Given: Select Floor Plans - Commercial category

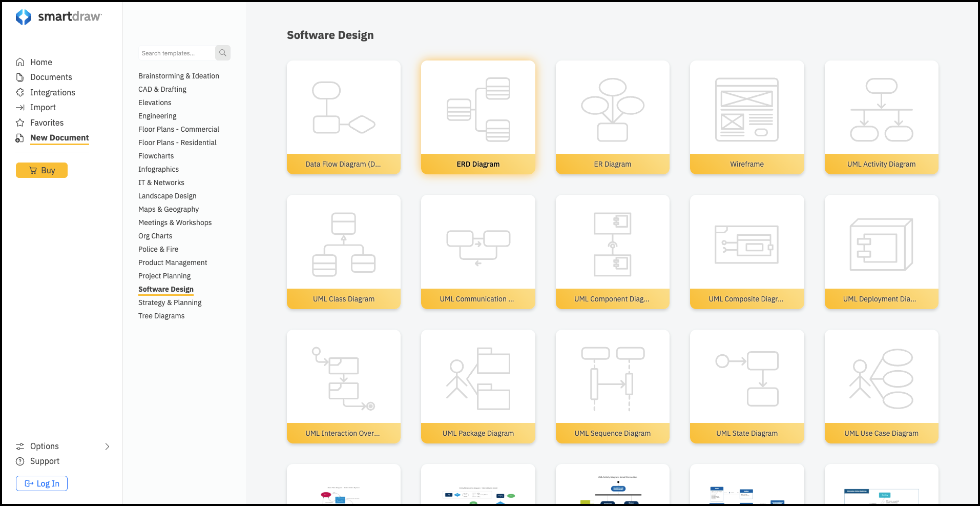Looking at the screenshot, I should [179, 129].
